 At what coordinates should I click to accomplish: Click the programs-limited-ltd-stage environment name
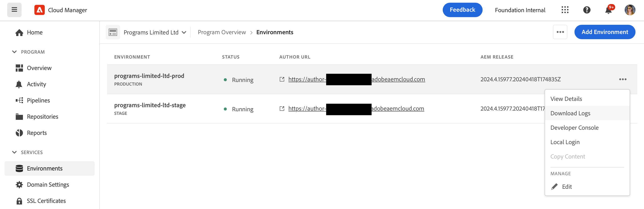(150, 105)
